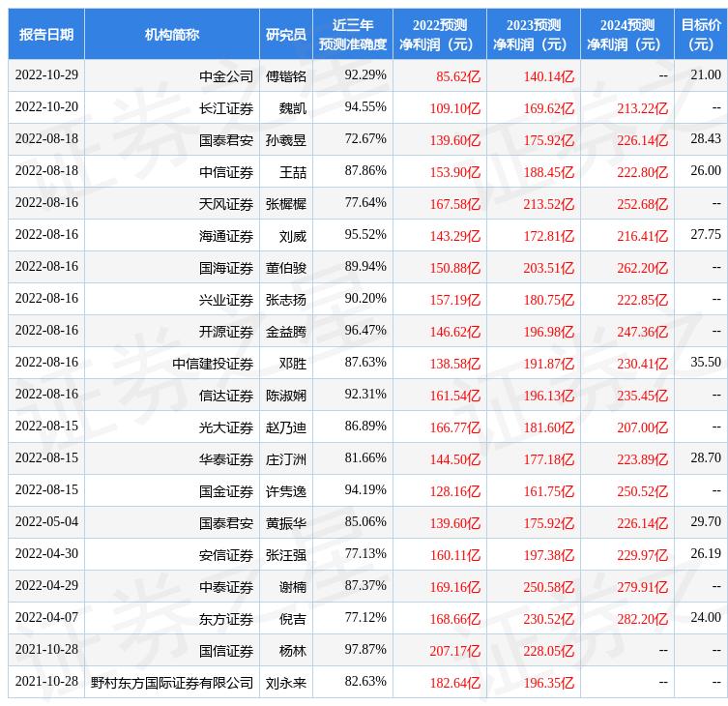Viewport: 728px width, 706px height.
Task: Click the 35.50 target price
Action: click(x=706, y=363)
